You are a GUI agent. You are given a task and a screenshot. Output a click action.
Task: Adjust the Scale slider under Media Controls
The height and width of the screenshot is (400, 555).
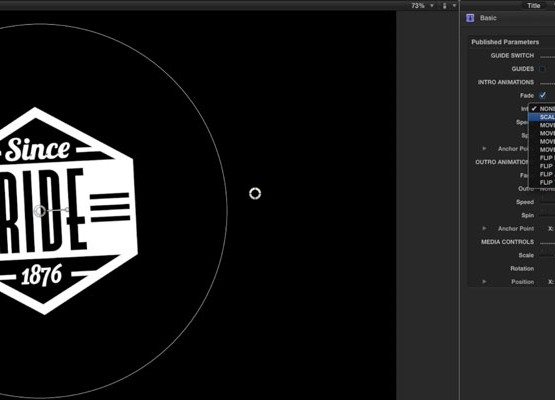tap(548, 255)
